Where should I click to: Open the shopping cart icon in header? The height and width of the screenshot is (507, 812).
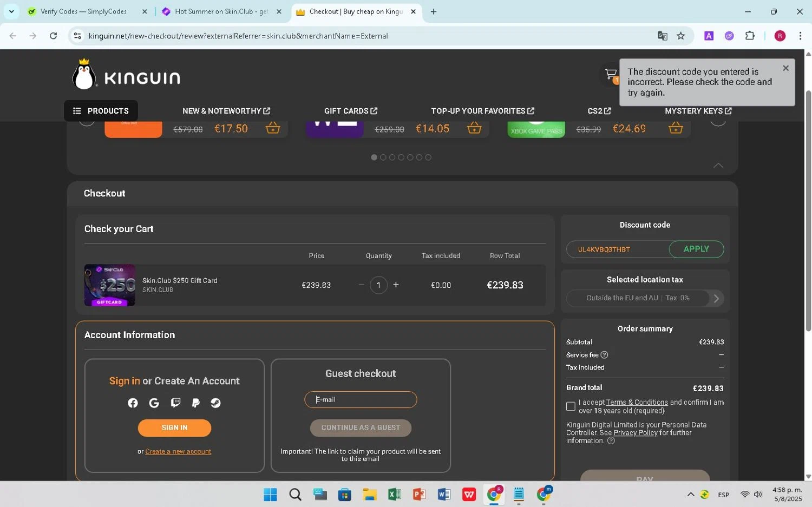click(611, 74)
